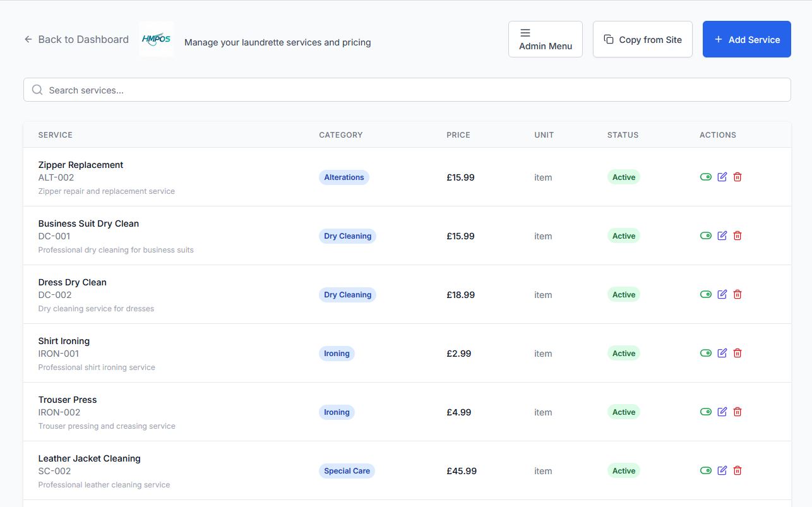Edit the Business Suit Dry Clean service
812x507 pixels.
pyautogui.click(x=722, y=236)
